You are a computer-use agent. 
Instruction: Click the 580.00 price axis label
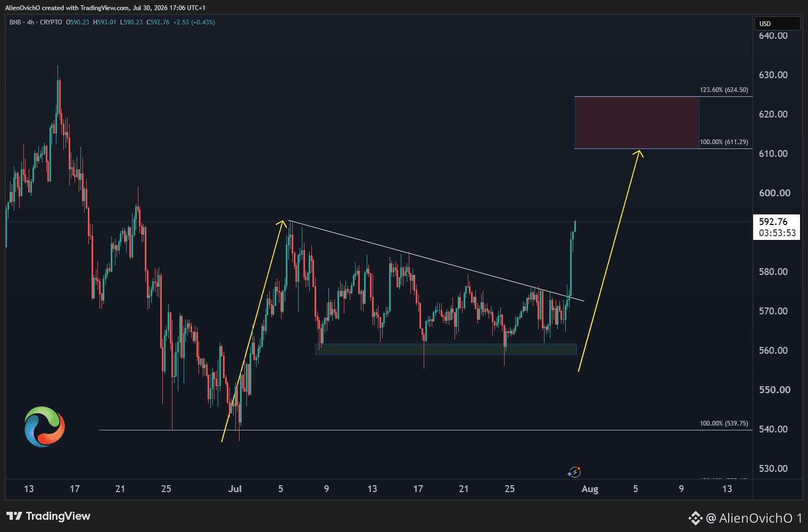(773, 272)
